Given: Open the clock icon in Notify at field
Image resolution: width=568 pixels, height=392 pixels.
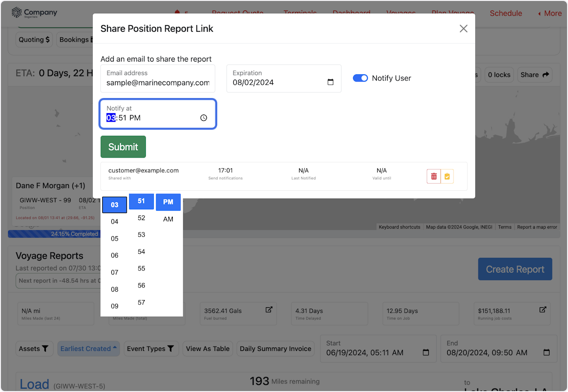Looking at the screenshot, I should coord(203,117).
